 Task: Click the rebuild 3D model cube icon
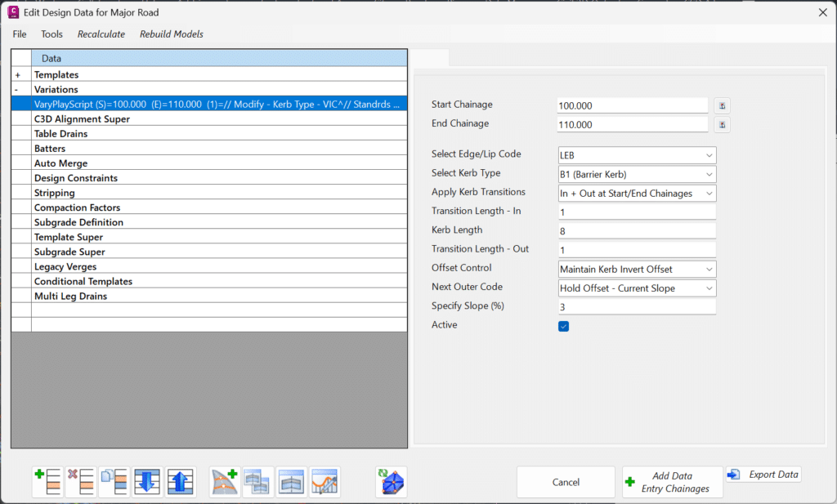point(392,482)
